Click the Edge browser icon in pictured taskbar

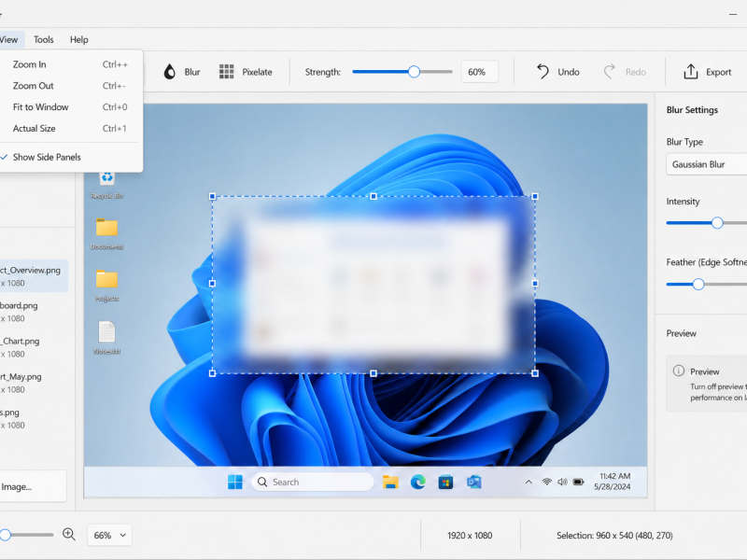pos(417,482)
